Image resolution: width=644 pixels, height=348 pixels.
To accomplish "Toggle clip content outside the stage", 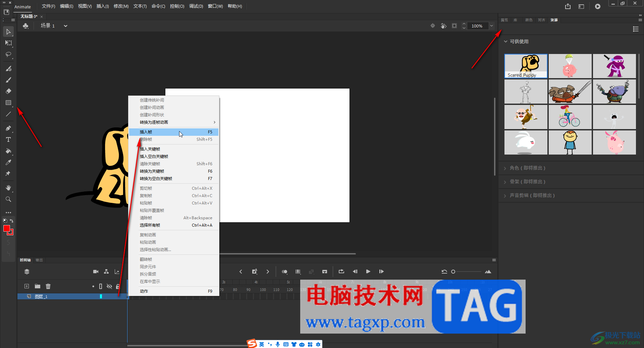I will click(x=454, y=26).
